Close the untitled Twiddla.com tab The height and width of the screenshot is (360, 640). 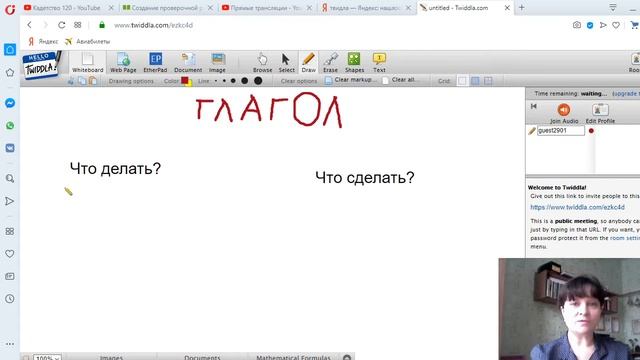(x=507, y=8)
